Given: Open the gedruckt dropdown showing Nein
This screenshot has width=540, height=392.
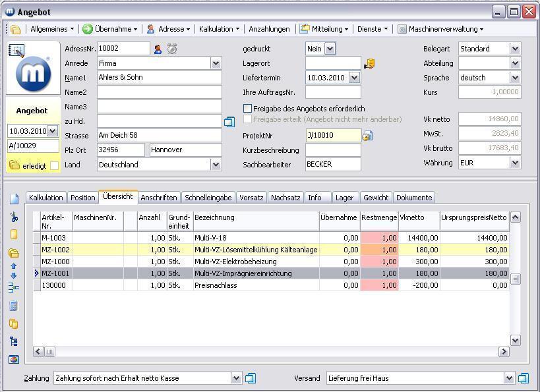Looking at the screenshot, I should point(330,49).
